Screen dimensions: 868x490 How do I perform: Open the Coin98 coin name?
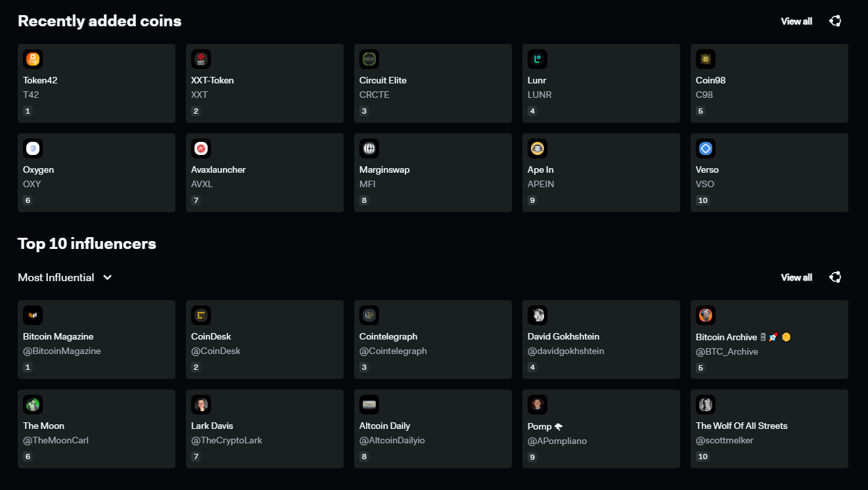pos(711,80)
